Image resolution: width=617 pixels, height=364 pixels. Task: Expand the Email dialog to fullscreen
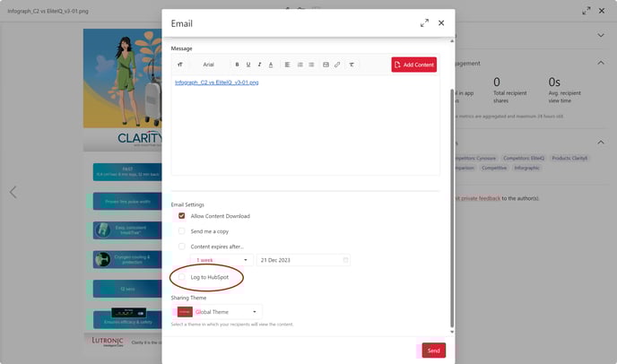point(424,23)
